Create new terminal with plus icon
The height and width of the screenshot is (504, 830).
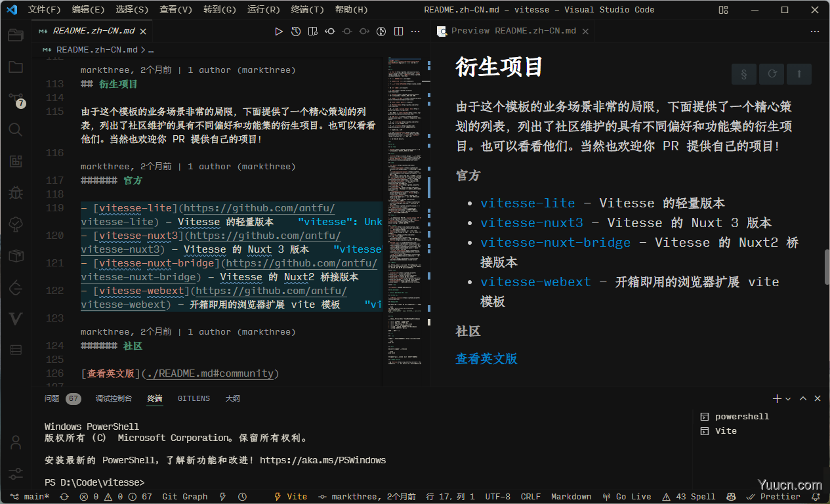click(x=777, y=398)
